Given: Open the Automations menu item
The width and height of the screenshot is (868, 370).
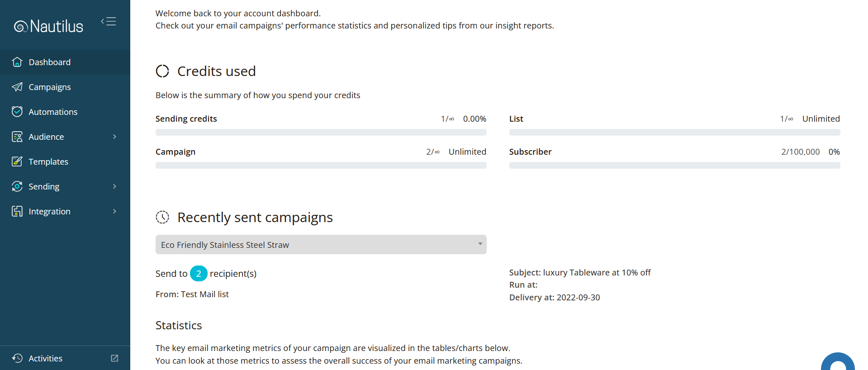Looking at the screenshot, I should pyautogui.click(x=53, y=112).
